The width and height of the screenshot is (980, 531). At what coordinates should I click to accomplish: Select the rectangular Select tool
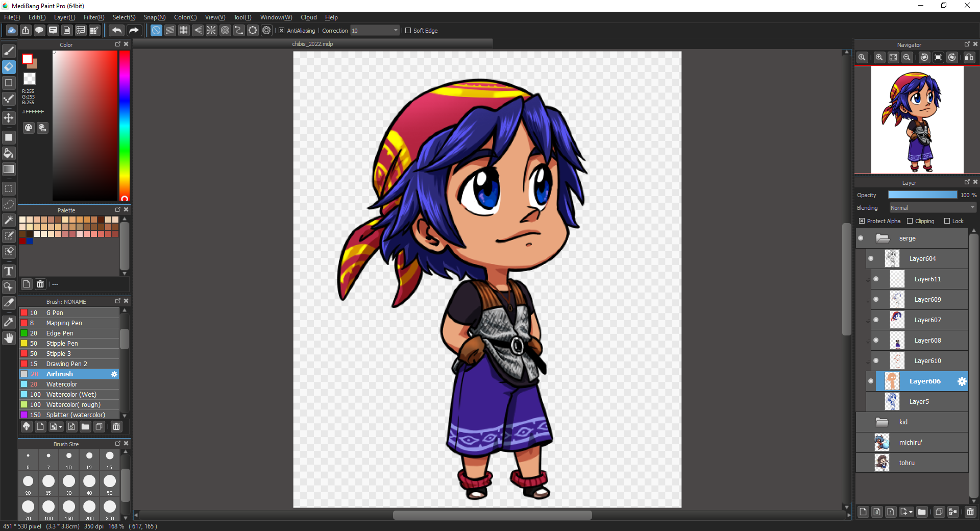(x=9, y=188)
